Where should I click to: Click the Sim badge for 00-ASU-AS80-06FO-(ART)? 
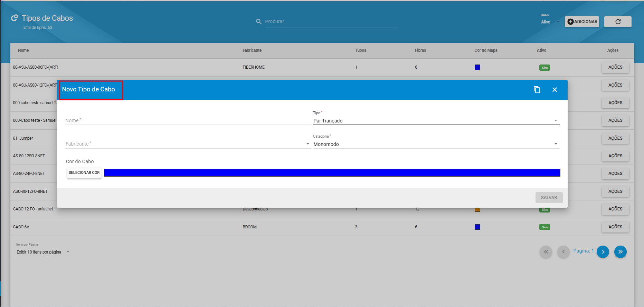tap(544, 68)
